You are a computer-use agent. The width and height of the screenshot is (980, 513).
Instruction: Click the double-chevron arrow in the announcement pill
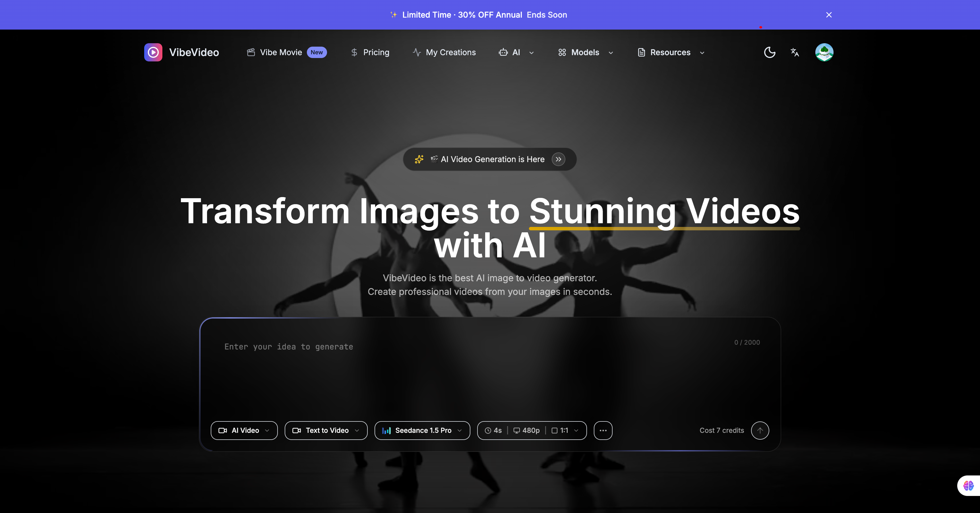point(558,159)
